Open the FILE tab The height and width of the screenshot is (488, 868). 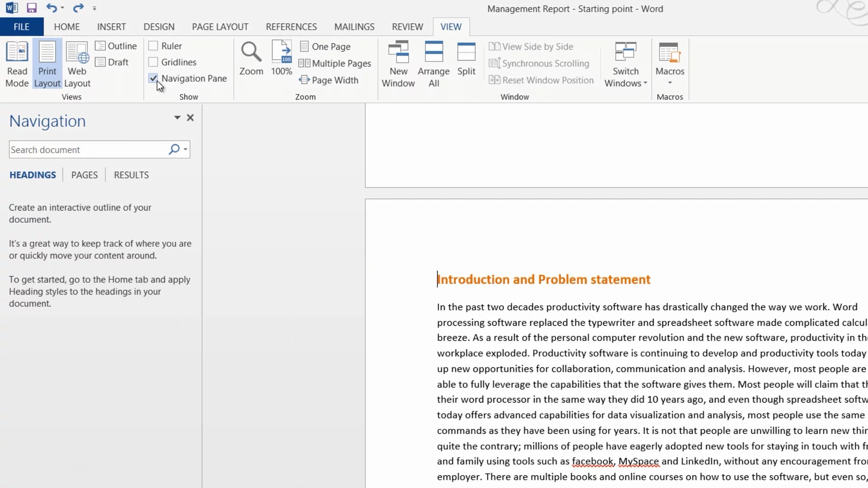coord(22,27)
